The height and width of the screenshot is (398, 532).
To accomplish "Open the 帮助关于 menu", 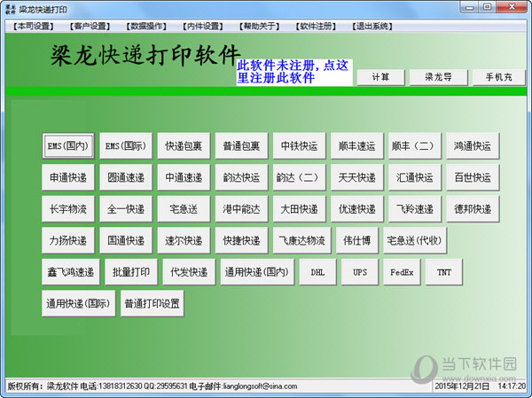I will pos(259,27).
